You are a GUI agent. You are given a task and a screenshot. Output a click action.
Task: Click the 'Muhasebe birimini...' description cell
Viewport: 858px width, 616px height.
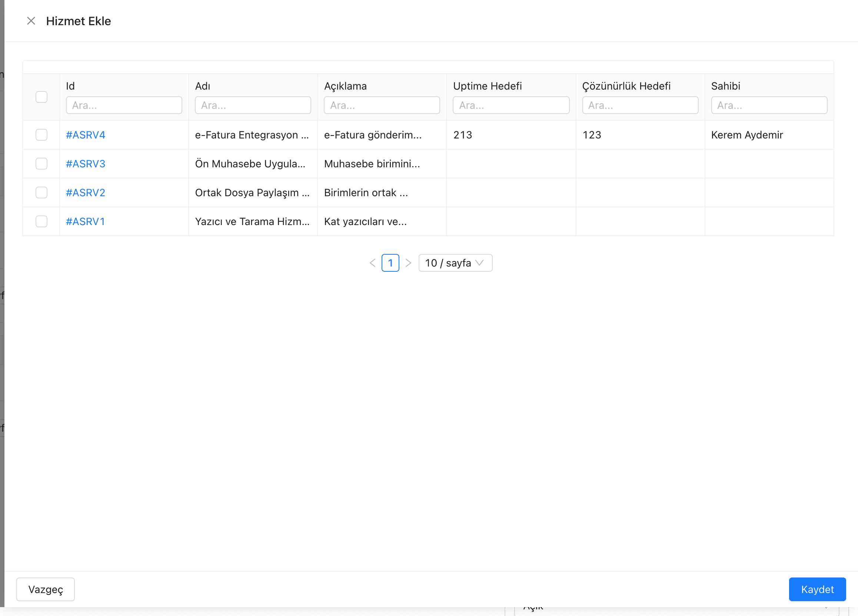(382, 164)
